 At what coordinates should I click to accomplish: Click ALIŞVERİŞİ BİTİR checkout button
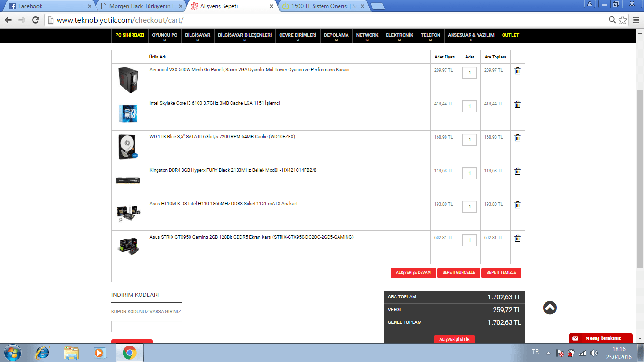(454, 339)
